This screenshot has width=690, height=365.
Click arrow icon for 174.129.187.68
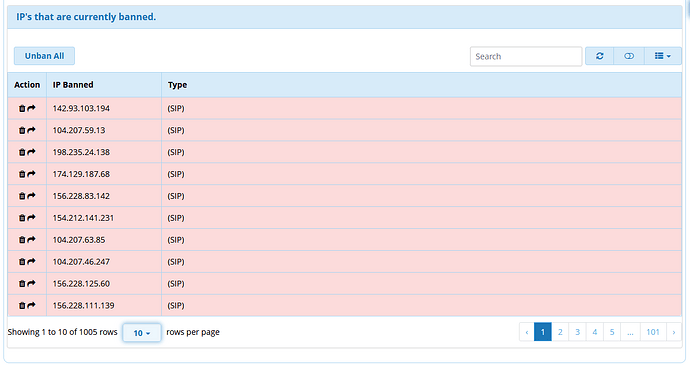(31, 174)
